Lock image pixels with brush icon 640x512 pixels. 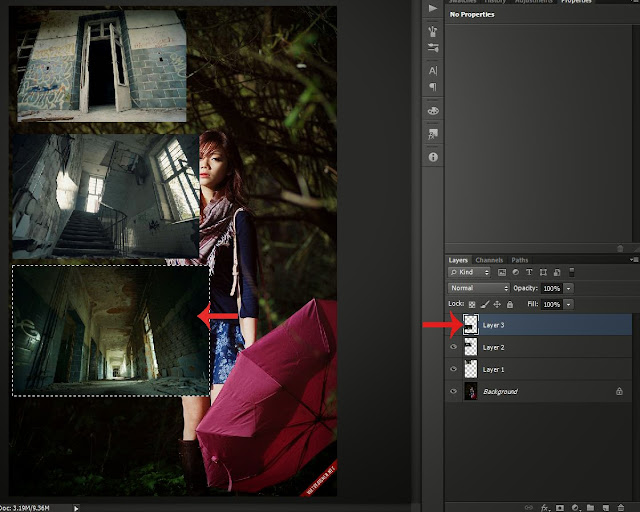485,304
